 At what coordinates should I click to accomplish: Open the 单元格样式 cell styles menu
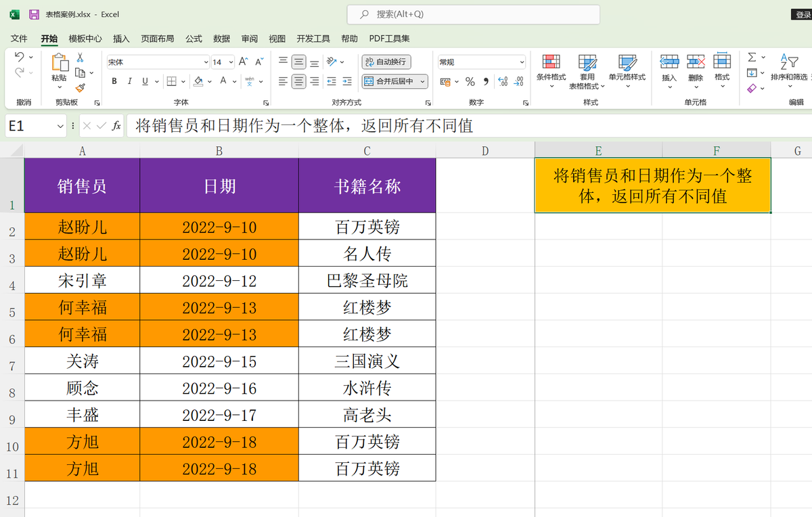(627, 71)
